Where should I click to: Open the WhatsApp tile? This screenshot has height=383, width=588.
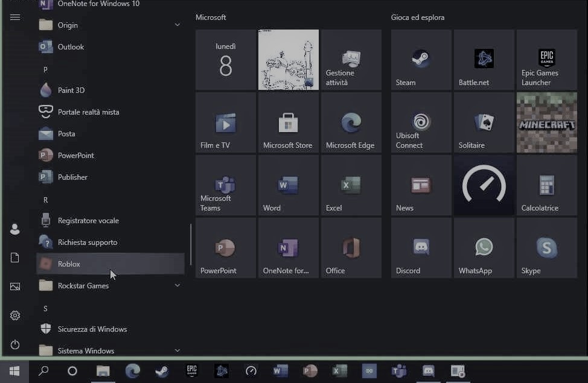484,248
